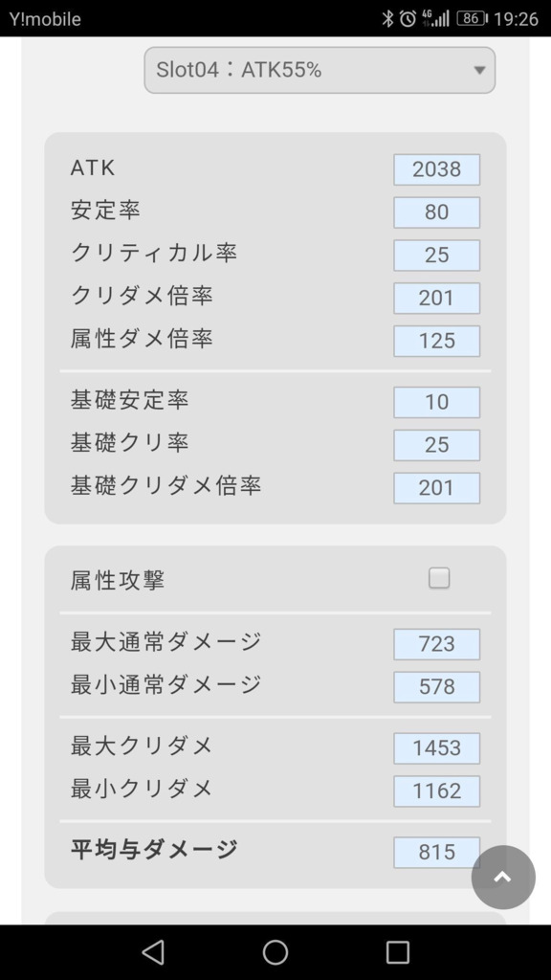Click the 基礎安定率 field showing 10
Viewport: 551px width, 980px height.
pyautogui.click(x=436, y=402)
